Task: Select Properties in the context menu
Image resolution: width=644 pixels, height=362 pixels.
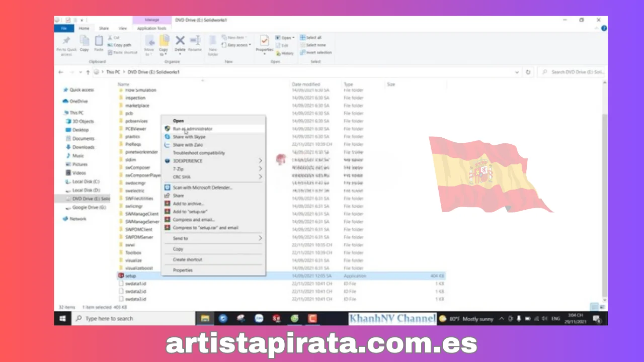Action: click(x=213, y=270)
